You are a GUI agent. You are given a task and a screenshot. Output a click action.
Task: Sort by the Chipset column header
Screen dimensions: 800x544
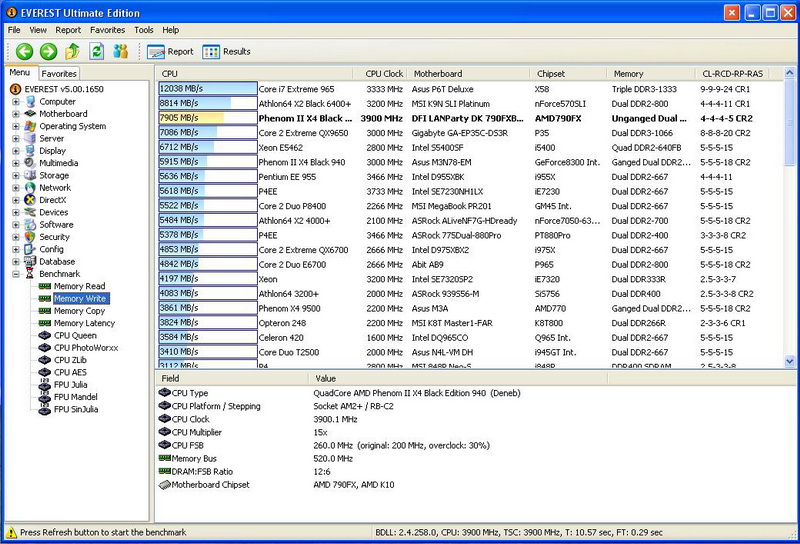point(568,73)
